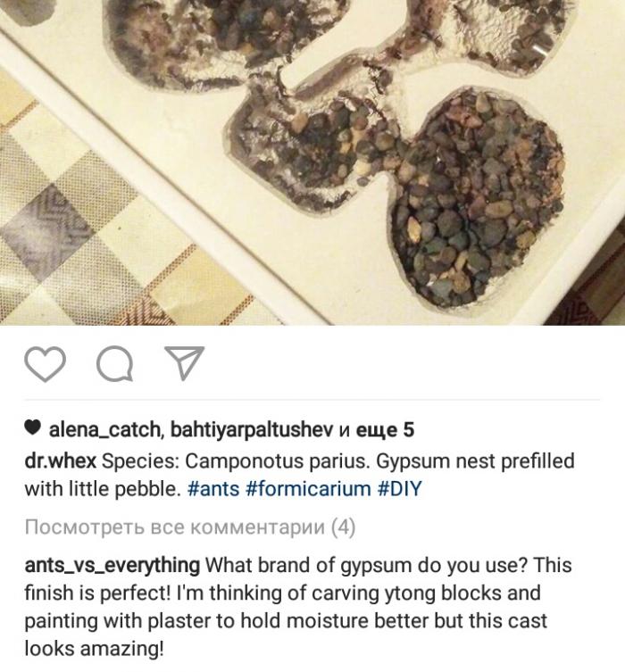This screenshot has height=672, width=625.
Task: Tap the ant nest photo
Action: click(312, 162)
